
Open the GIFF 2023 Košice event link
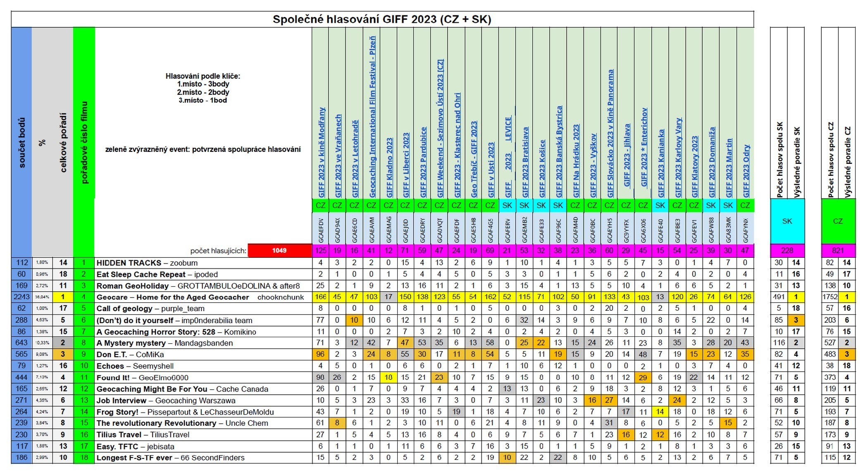pos(542,169)
